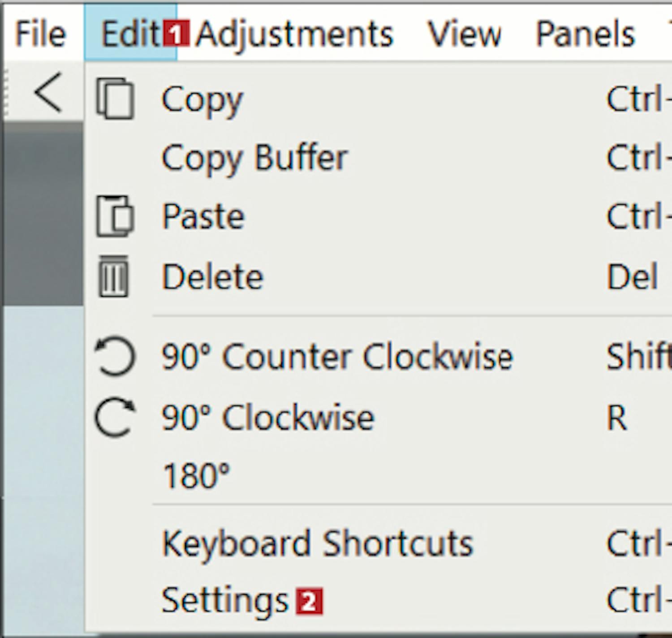Screen dimensions: 672x638
Task: Open Keyboard Shortcuts
Action: coord(317,543)
